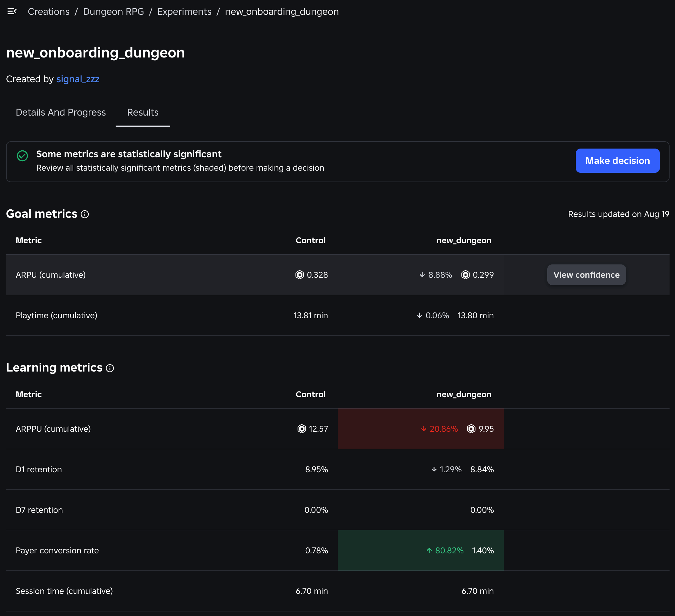
Task: Click Session time (cumulative) label
Action: coord(64,591)
